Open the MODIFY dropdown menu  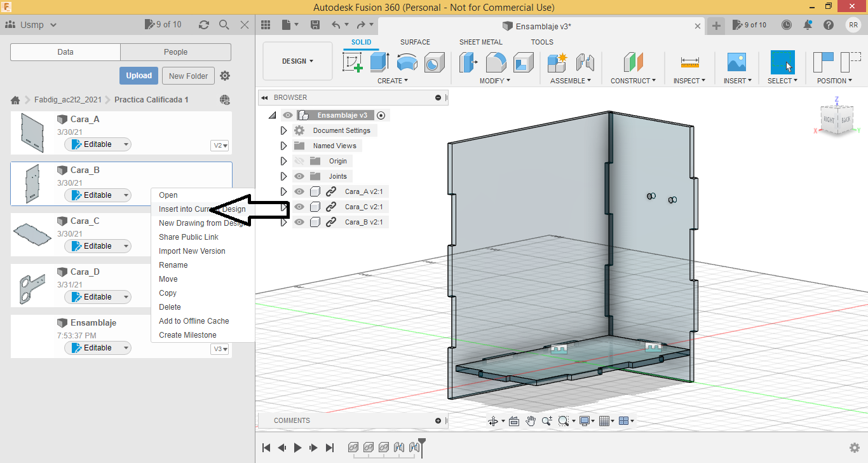495,81
